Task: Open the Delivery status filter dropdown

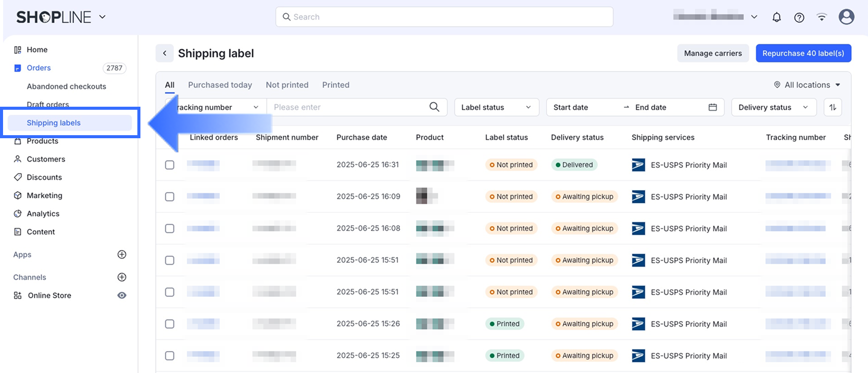Action: click(773, 107)
